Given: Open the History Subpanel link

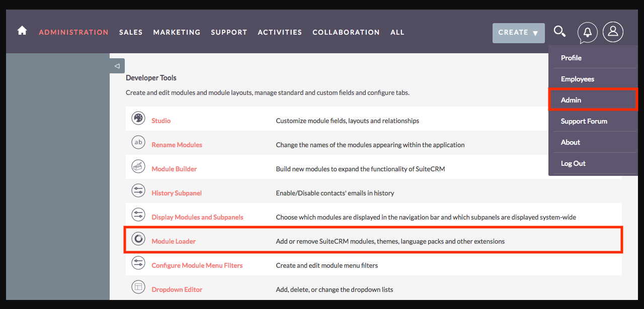Looking at the screenshot, I should point(177,193).
